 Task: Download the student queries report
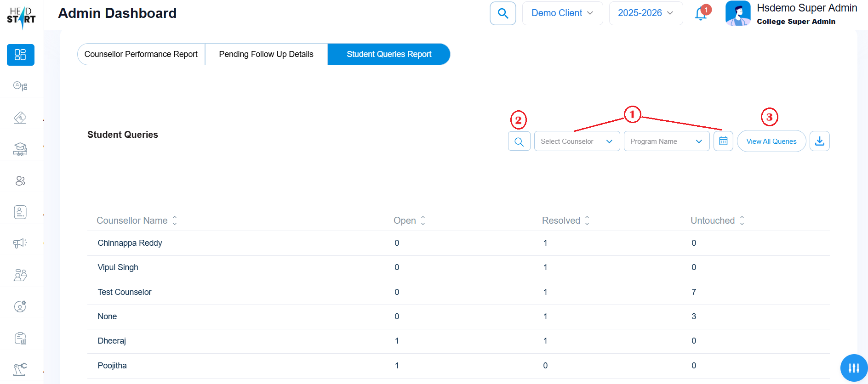coord(819,141)
